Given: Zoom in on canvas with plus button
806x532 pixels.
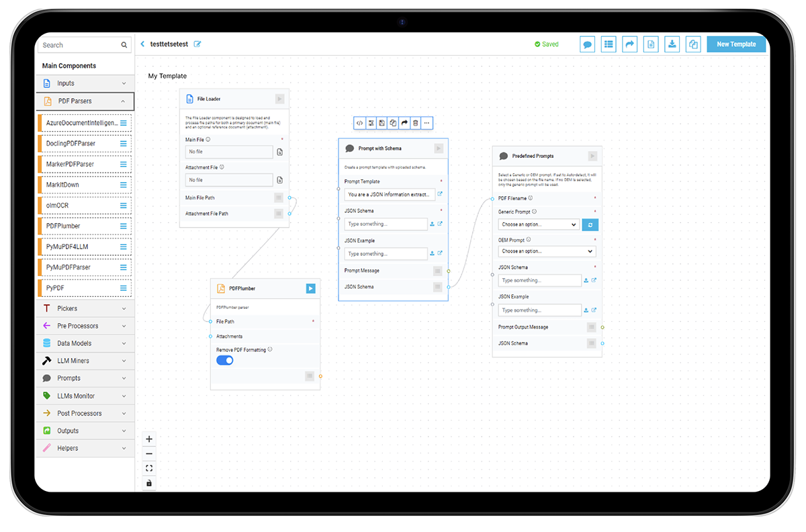Looking at the screenshot, I should (149, 439).
